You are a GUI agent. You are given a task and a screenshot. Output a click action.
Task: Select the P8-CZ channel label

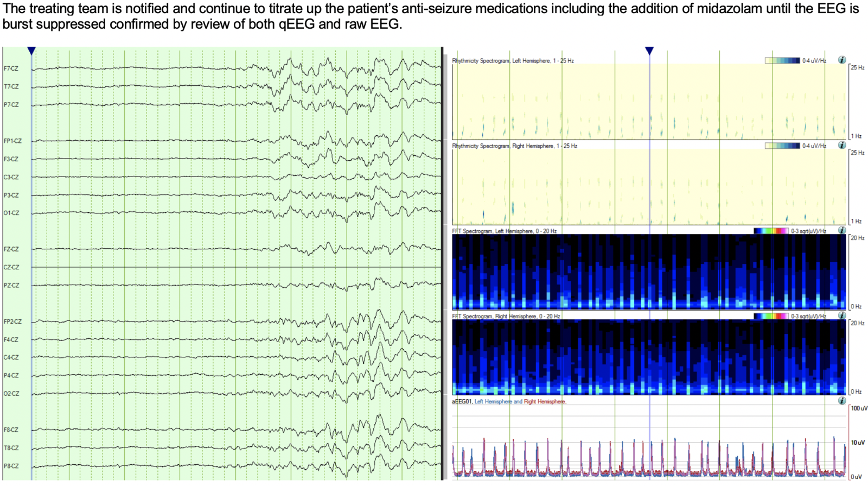(x=11, y=466)
